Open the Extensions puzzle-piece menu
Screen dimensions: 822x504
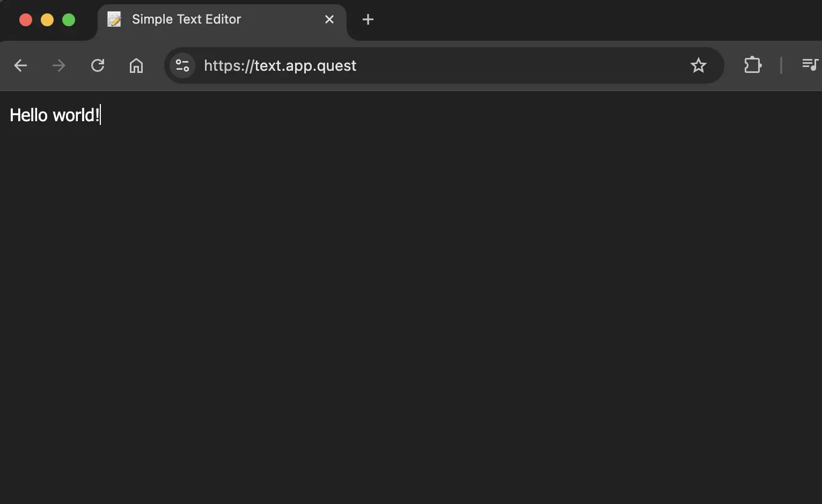click(752, 65)
